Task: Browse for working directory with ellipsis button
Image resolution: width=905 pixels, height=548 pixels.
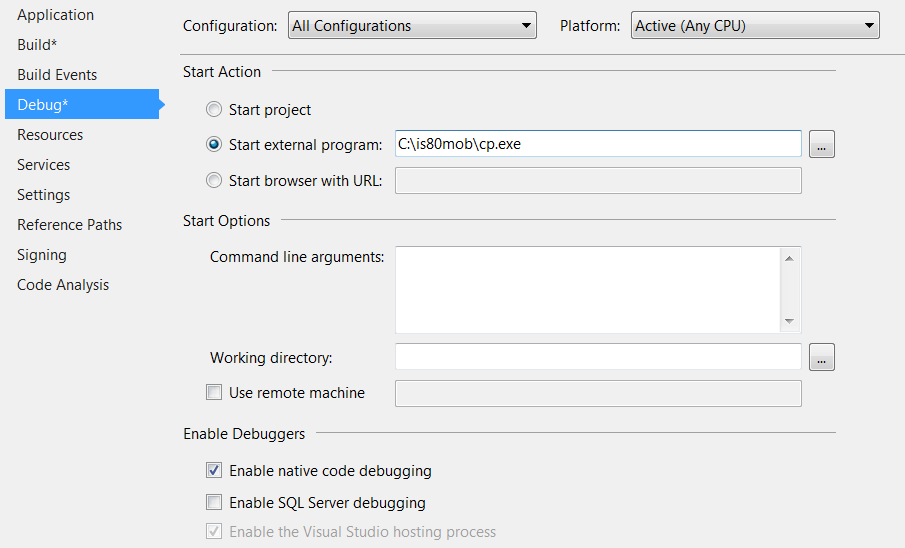Action: point(821,357)
